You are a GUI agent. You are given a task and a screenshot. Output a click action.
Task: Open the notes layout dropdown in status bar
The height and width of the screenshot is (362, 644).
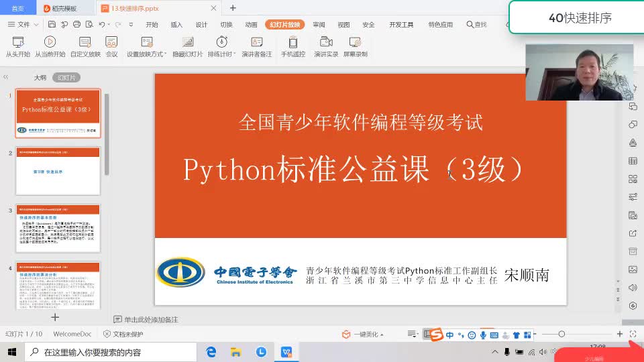(x=413, y=334)
